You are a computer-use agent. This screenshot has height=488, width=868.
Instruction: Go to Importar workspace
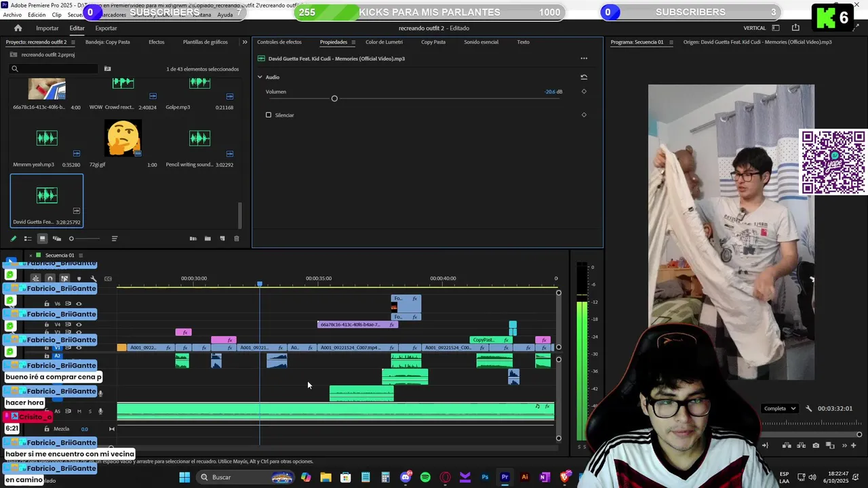pos(47,28)
